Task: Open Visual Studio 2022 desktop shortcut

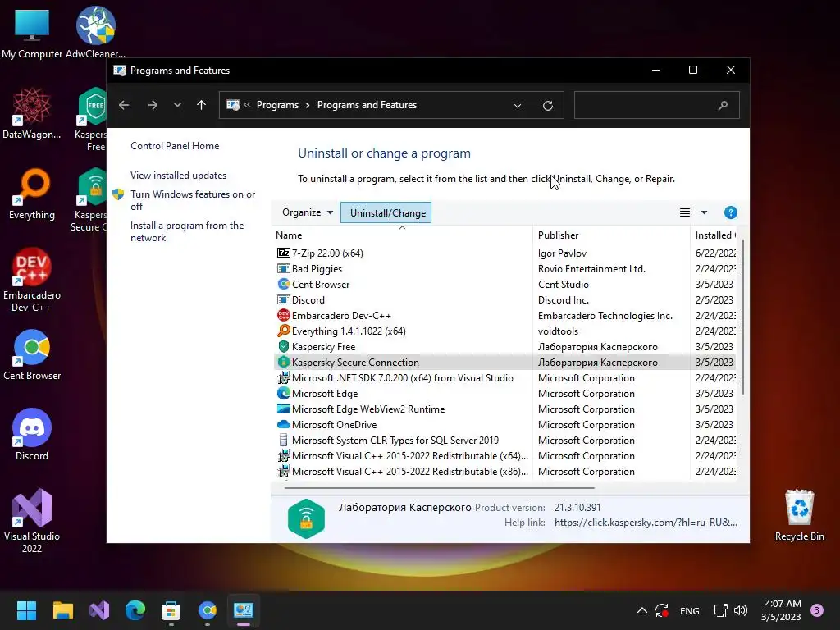Action: (x=32, y=521)
